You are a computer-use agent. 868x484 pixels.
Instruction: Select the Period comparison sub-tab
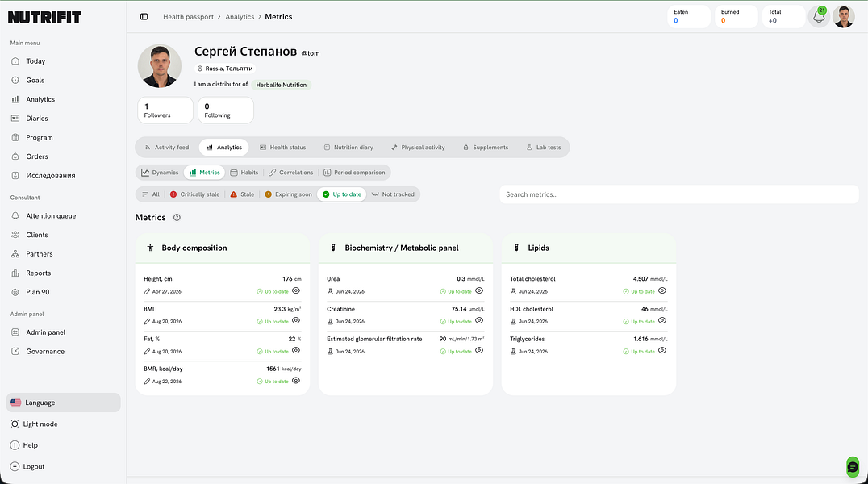pyautogui.click(x=354, y=173)
